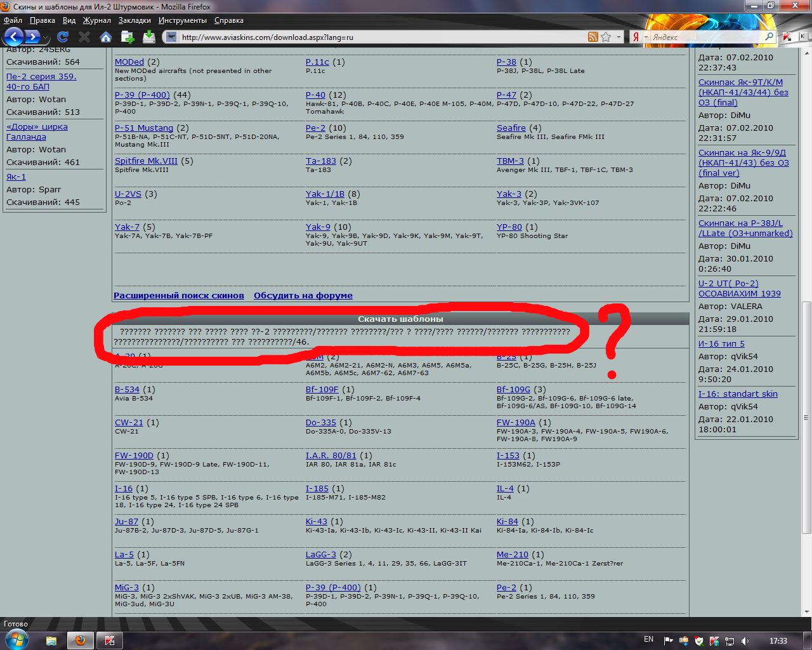Open the Скинпак на P-38J/L link
The width and height of the screenshot is (812, 650).
tap(745, 229)
